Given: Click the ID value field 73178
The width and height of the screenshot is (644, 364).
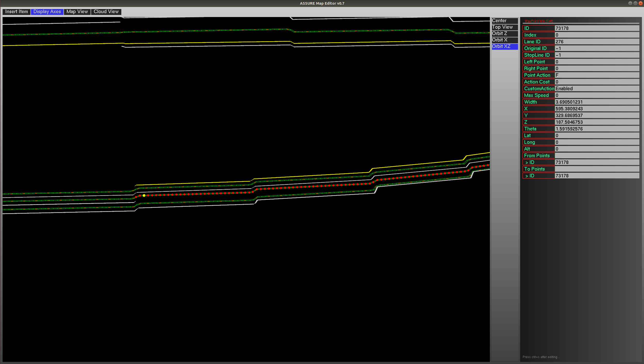Looking at the screenshot, I should click(597, 28).
